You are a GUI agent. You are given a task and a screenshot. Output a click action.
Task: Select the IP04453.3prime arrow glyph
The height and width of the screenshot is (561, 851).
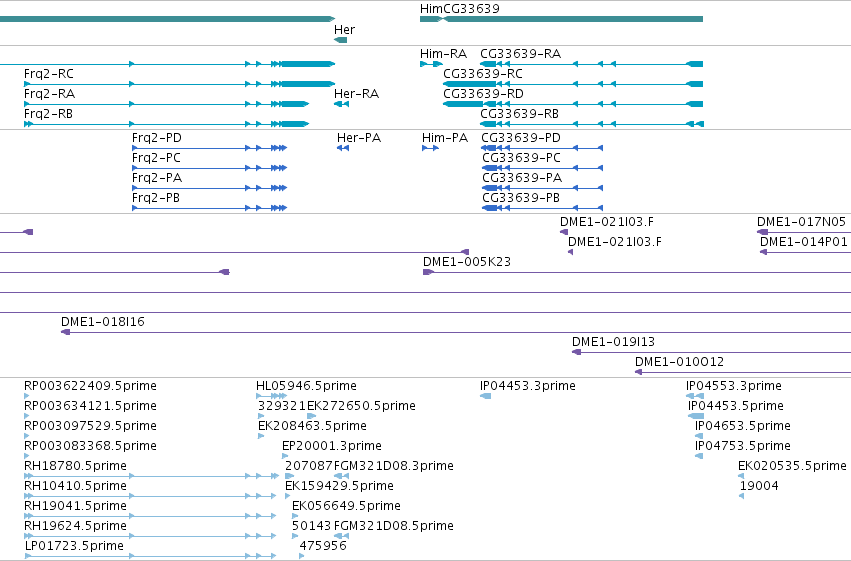click(x=485, y=396)
